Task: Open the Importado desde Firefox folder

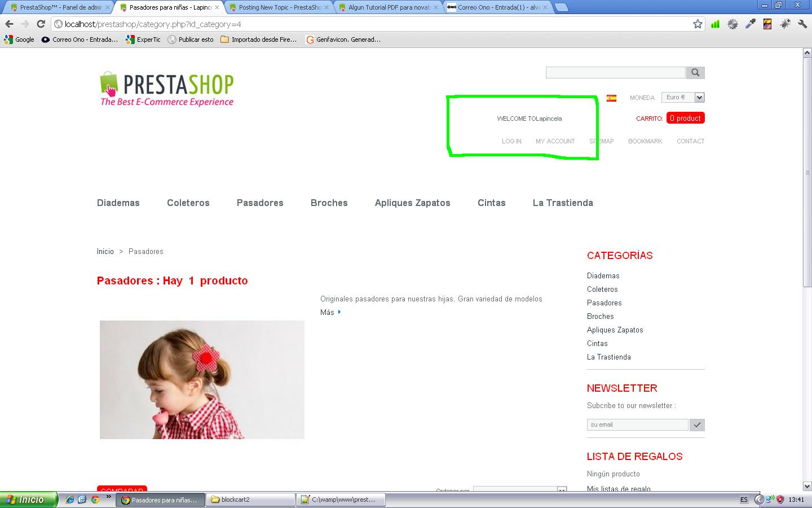Action: pos(259,40)
